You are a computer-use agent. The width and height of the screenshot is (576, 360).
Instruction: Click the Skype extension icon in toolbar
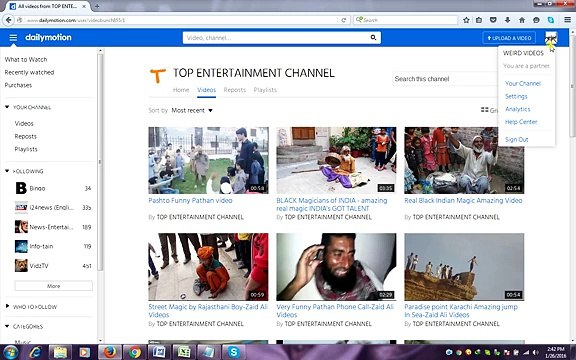pos(550,20)
